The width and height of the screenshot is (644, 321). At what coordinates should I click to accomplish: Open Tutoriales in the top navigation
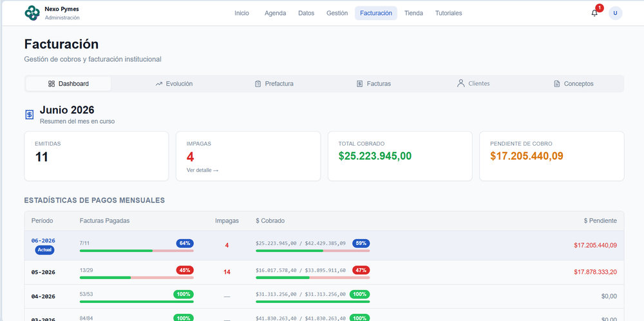[448, 13]
